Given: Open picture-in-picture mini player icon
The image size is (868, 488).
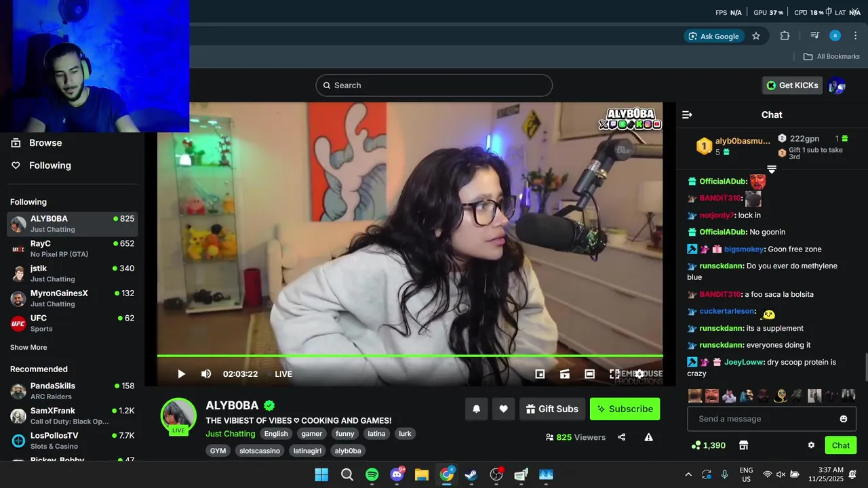Looking at the screenshot, I should click(x=540, y=374).
